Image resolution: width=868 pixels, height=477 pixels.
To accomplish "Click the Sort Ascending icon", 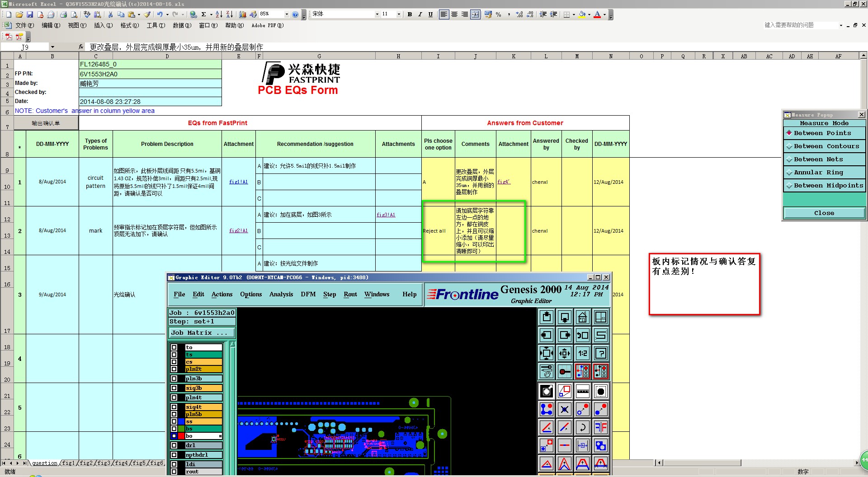I will click(x=219, y=14).
